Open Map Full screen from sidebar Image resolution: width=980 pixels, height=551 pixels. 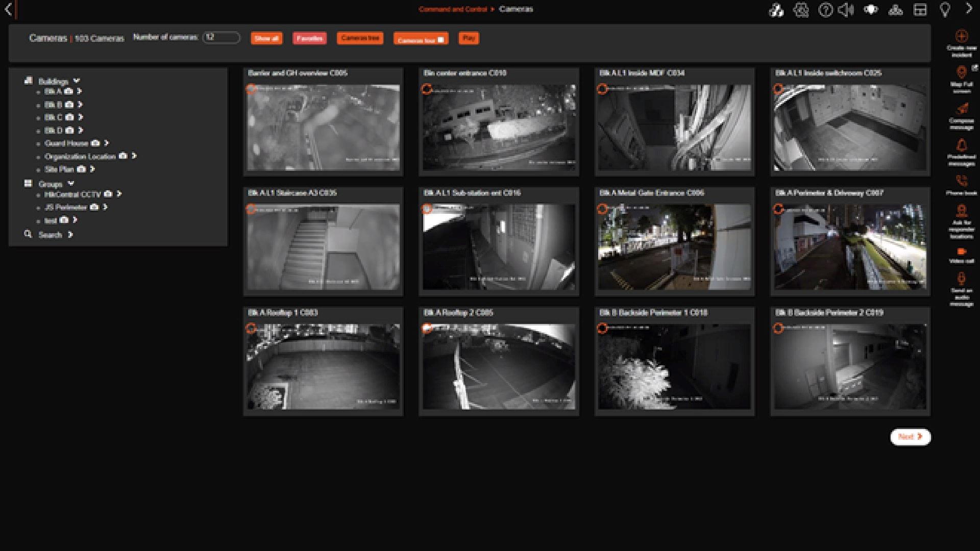pyautogui.click(x=961, y=72)
